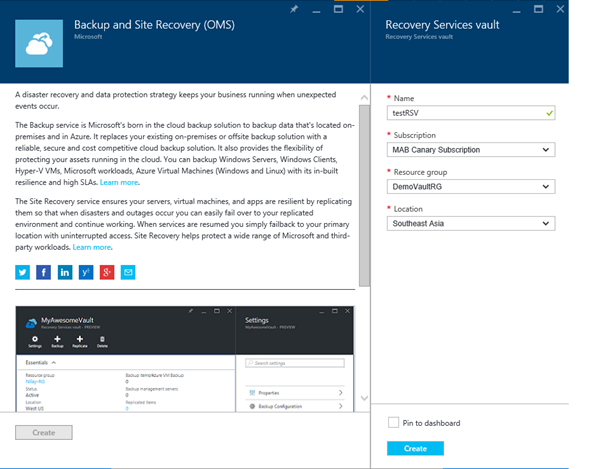
Task: Maximize the Recovery Services vault blade
Action: tap(538, 9)
